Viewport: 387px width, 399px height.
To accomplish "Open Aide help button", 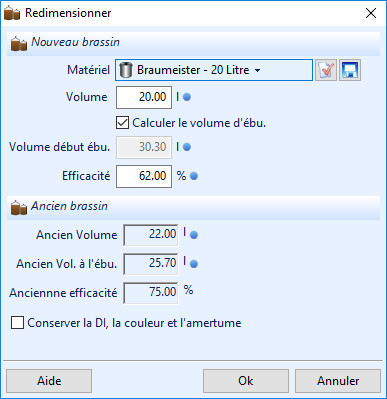I will point(49,381).
